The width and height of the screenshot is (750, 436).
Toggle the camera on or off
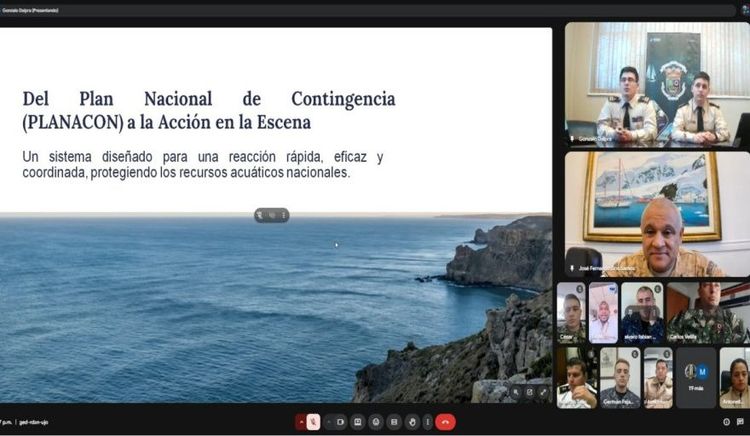(341, 422)
